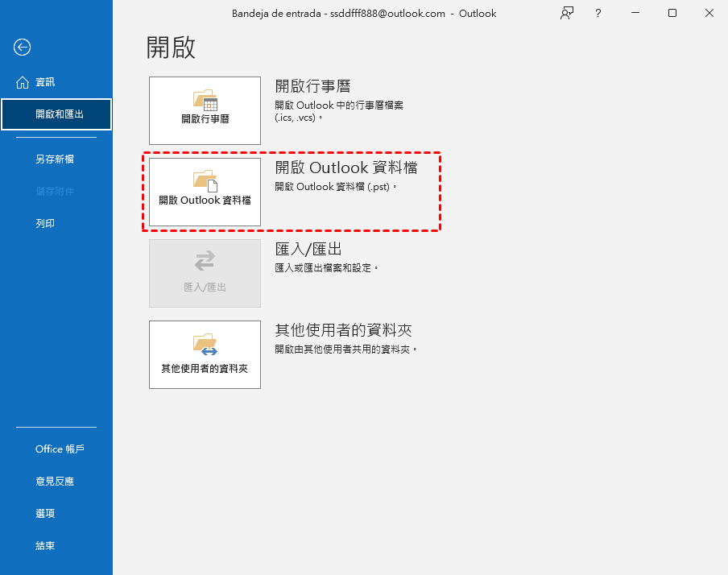
Task: Click the back arrow icon
Action: [x=22, y=47]
